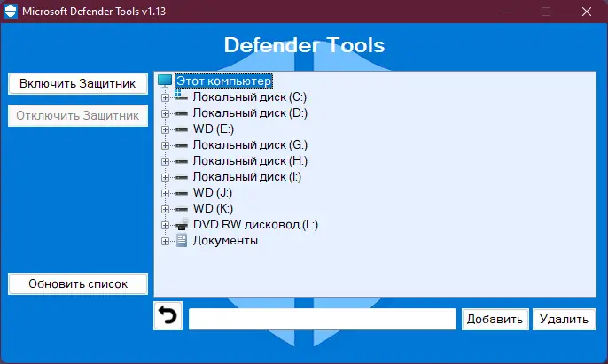Image resolution: width=608 pixels, height=364 pixels.
Task: Expand Локальный диск (G:) node
Action: coord(165,145)
